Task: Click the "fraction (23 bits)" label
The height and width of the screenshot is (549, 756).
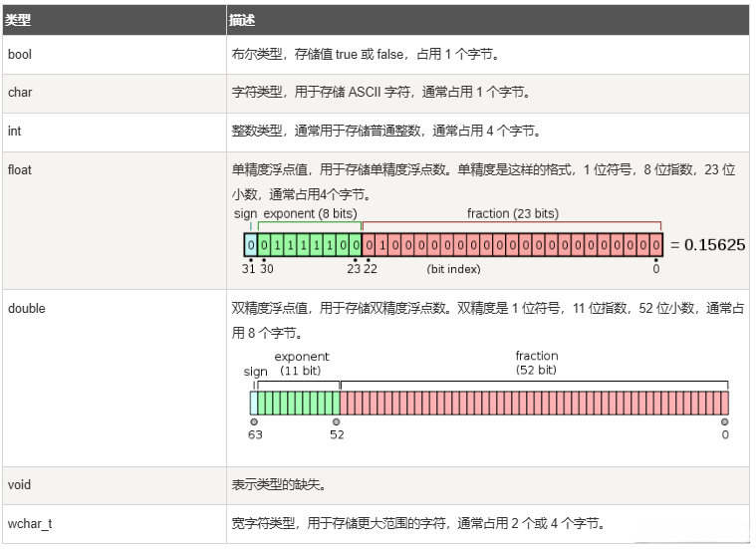Action: 512,213
